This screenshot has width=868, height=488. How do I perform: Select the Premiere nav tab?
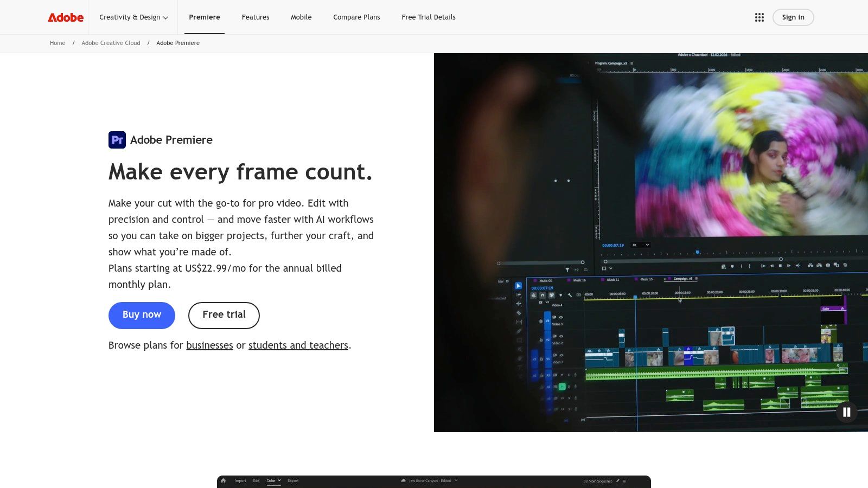point(205,17)
